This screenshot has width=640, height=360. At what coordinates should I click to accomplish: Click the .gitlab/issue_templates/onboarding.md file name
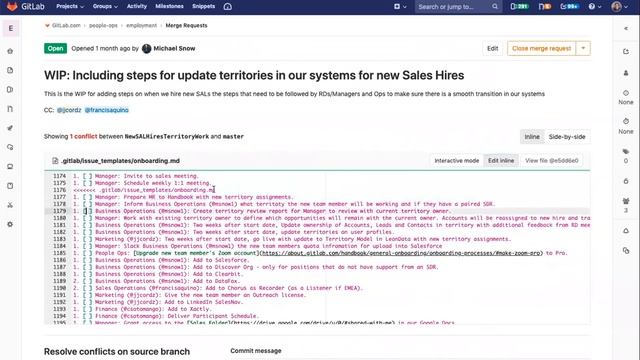pyautogui.click(x=120, y=161)
